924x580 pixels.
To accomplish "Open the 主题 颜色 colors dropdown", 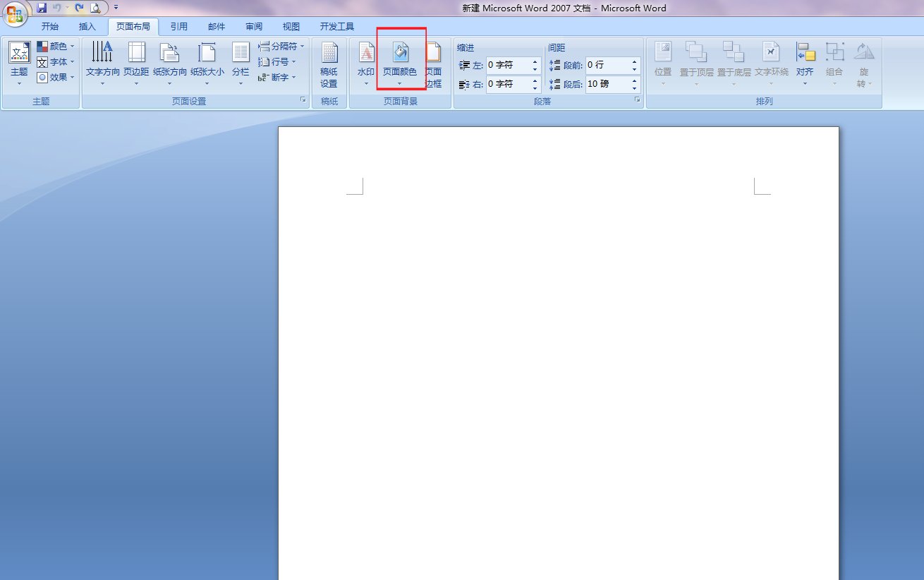I will pyautogui.click(x=56, y=47).
